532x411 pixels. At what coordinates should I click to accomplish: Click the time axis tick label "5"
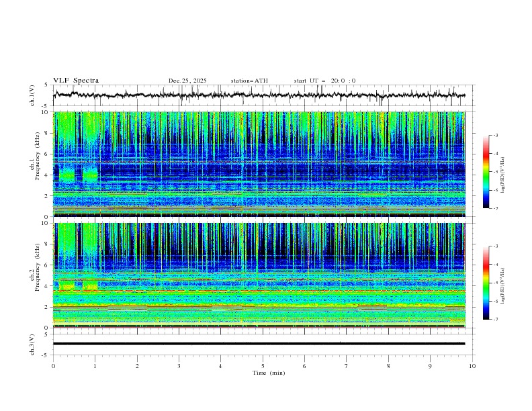(263, 366)
